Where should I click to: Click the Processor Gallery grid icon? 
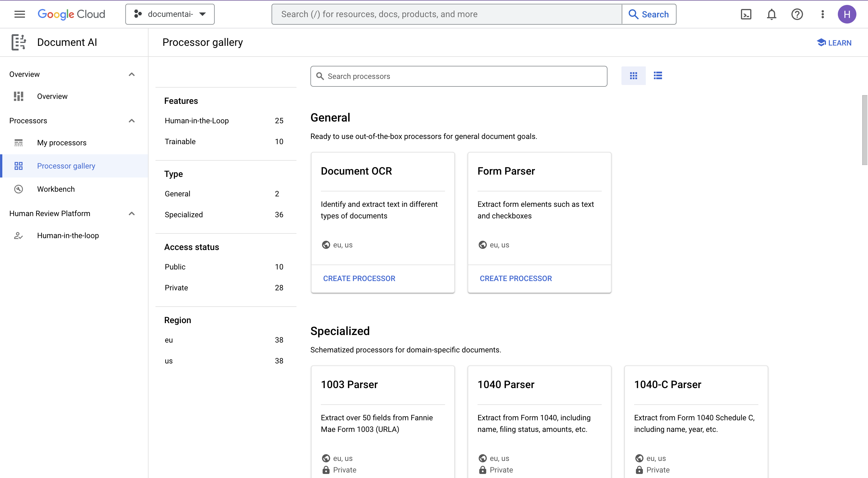tap(634, 75)
